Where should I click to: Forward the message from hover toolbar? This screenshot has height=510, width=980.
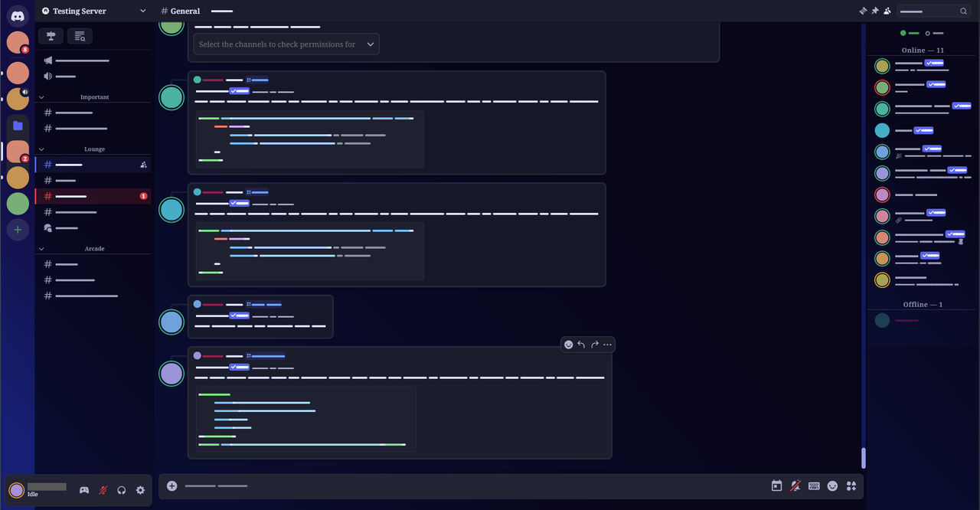[594, 345]
